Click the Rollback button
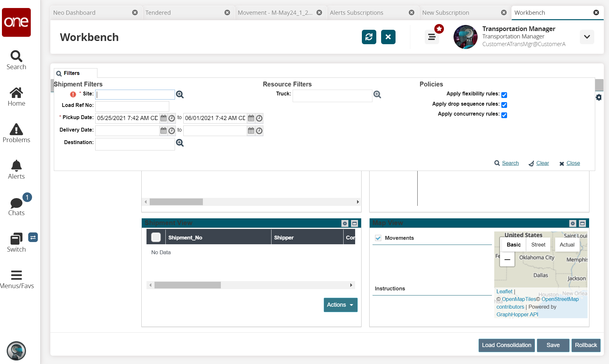Screen dimensions: 609x364 pyautogui.click(x=586, y=345)
